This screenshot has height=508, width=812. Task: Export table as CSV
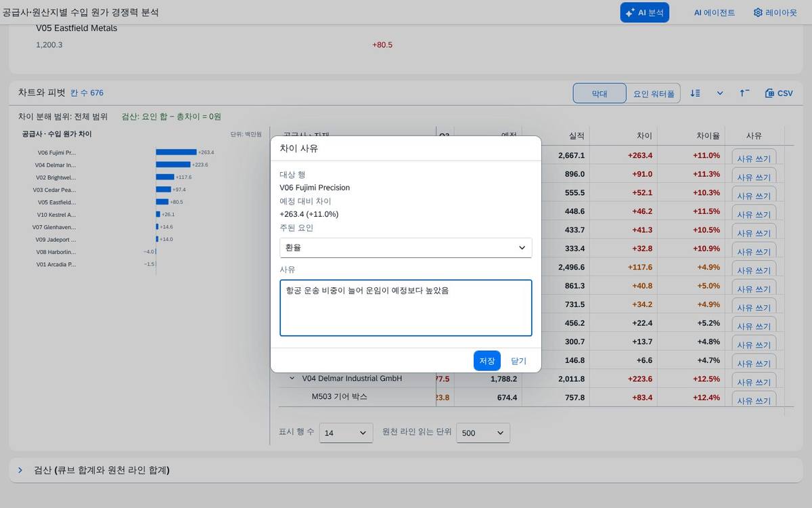(x=779, y=93)
